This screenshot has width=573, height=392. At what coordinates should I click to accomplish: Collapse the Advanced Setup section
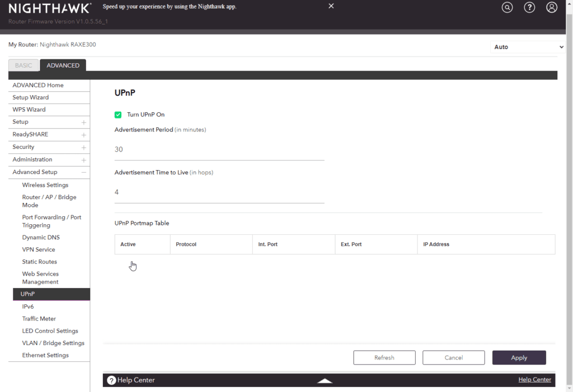[x=83, y=172]
